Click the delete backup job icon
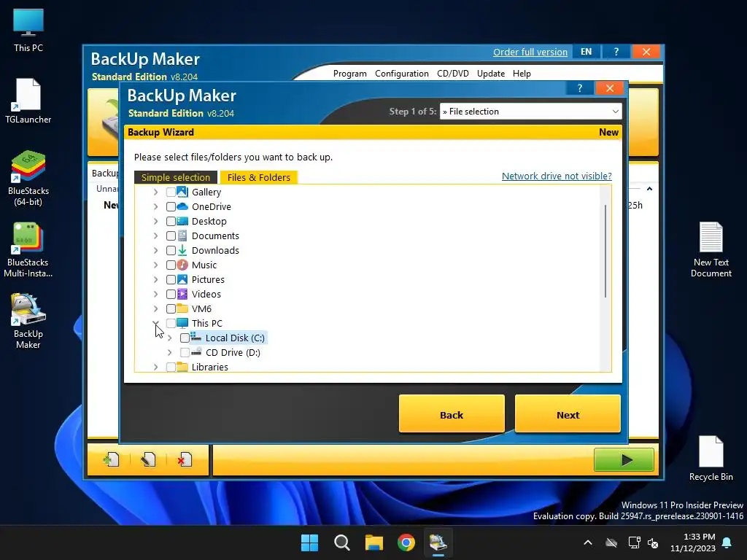The height and width of the screenshot is (560, 747). tap(185, 459)
